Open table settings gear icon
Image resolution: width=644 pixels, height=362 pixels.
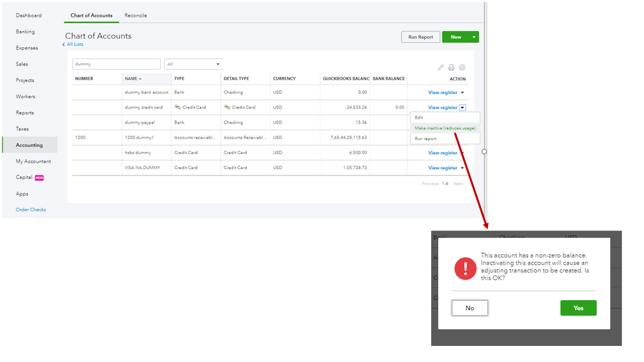[x=462, y=67]
